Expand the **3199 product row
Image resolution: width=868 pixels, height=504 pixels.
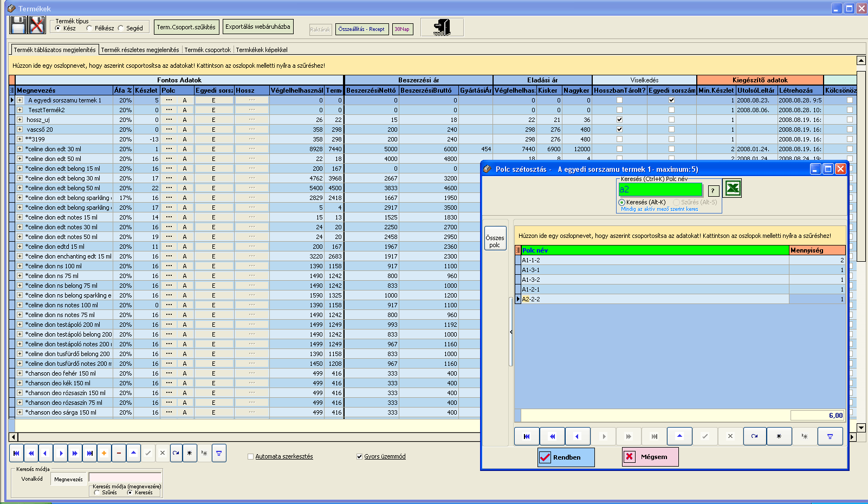[x=20, y=139]
